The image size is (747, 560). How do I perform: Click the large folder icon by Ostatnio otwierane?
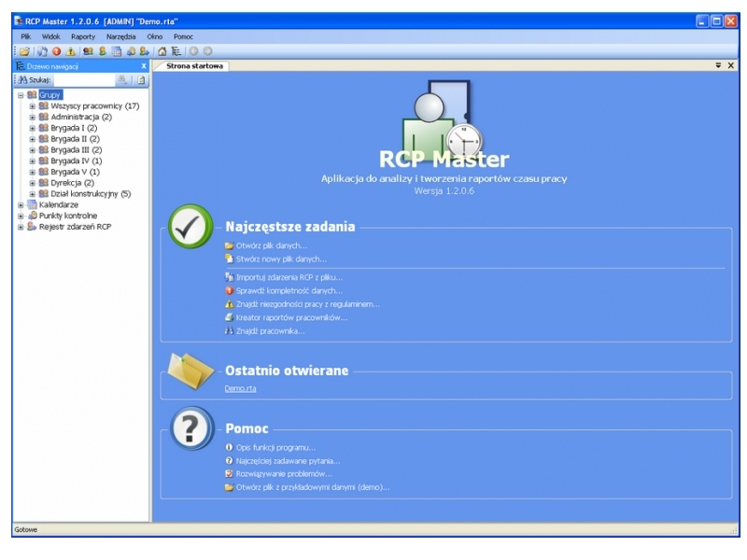(x=190, y=371)
